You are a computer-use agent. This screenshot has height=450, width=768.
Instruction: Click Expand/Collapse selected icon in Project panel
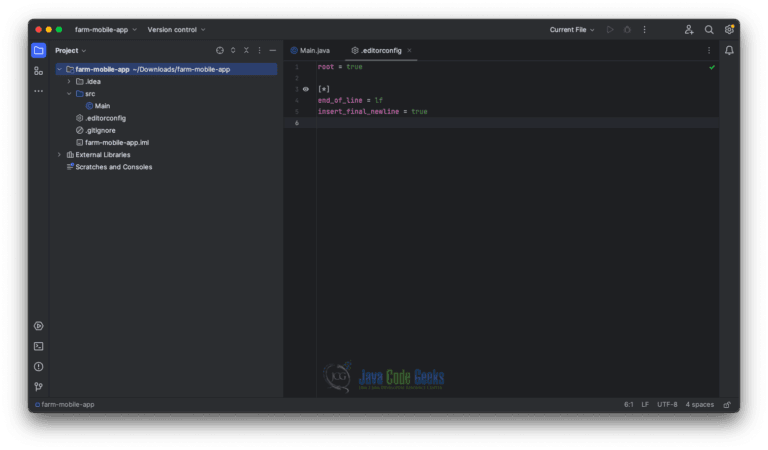pyautogui.click(x=233, y=50)
